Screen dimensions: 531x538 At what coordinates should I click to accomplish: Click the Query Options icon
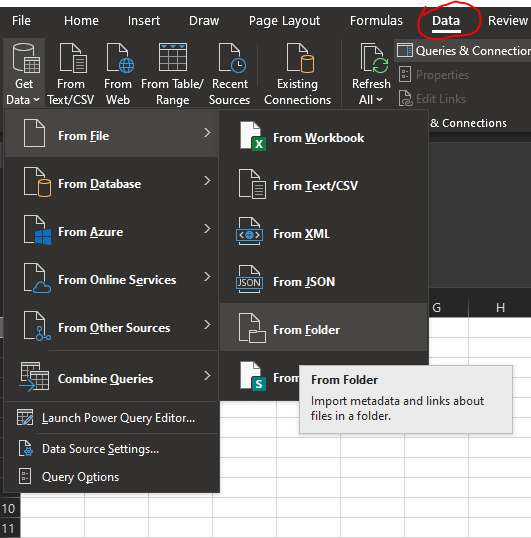(x=25, y=476)
